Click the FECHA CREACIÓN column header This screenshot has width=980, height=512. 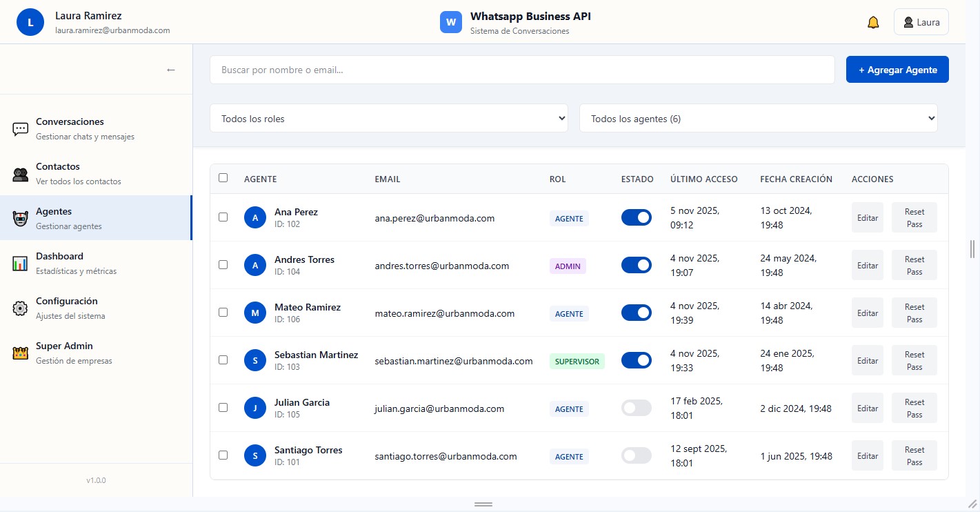coord(797,179)
